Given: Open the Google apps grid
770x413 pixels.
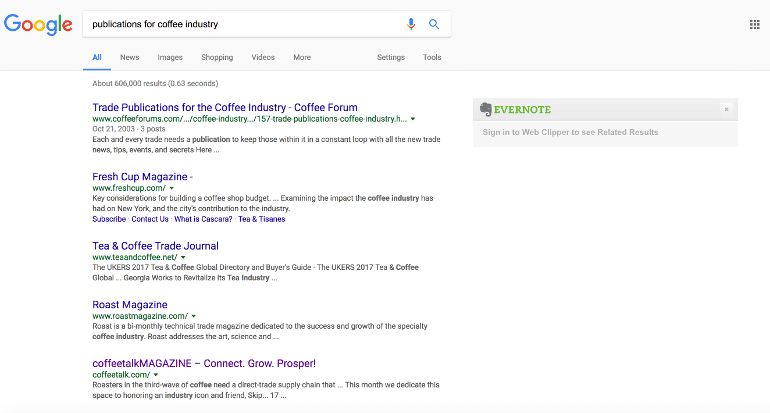Looking at the screenshot, I should pos(754,25).
